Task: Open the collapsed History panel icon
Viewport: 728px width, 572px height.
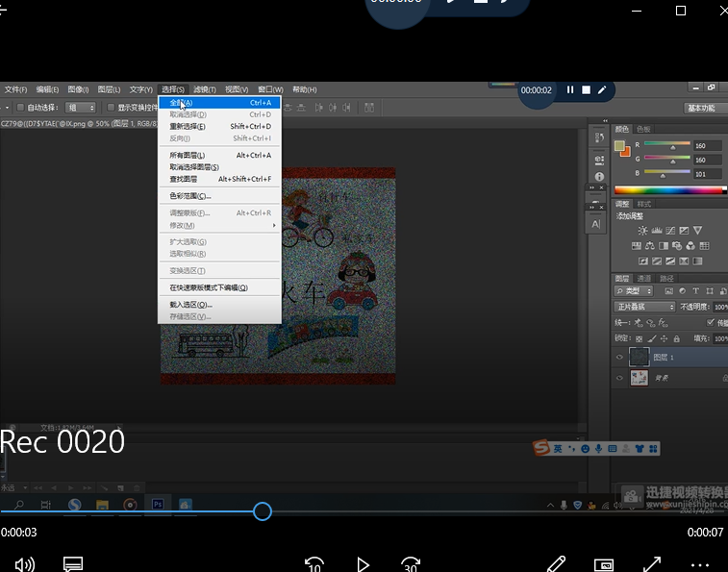Action: pos(599,137)
